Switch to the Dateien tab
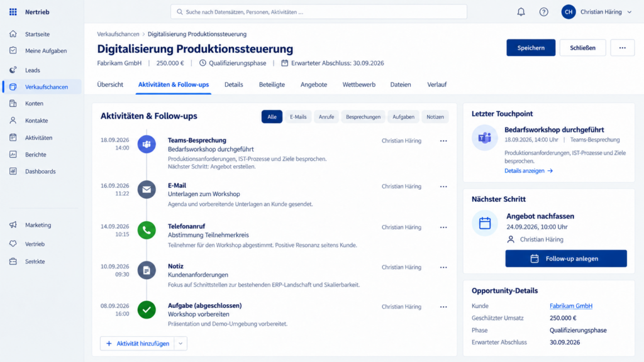The height and width of the screenshot is (362, 644). coord(401,85)
